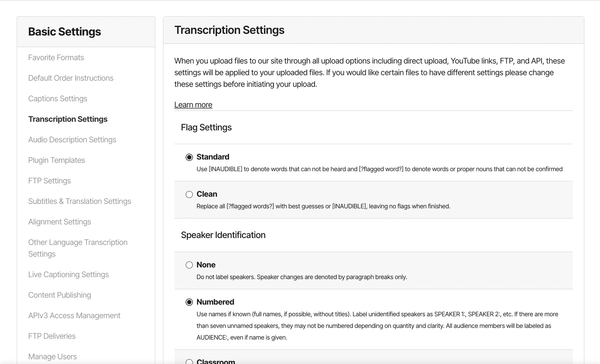Open Plugin Templates section
600x364 pixels.
(x=57, y=160)
